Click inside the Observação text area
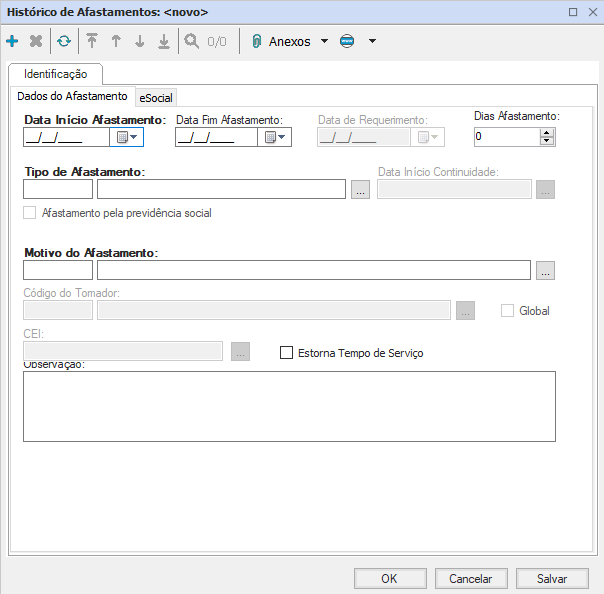The image size is (604, 594). (x=288, y=406)
